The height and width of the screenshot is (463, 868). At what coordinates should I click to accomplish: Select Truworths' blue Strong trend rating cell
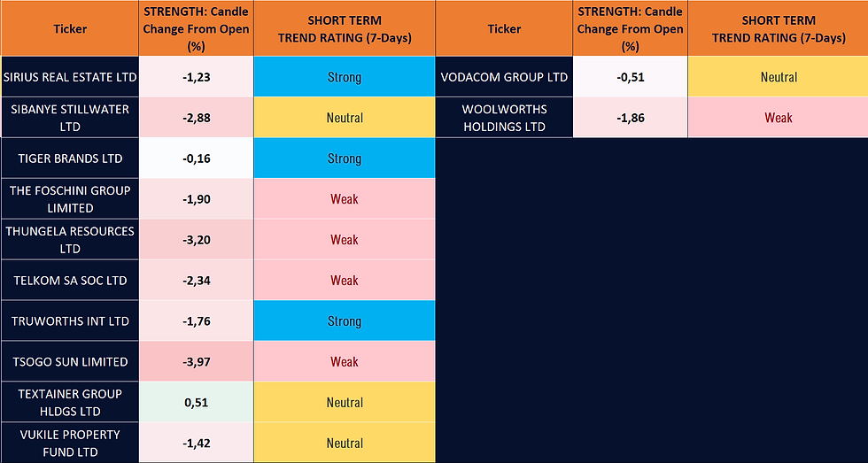[x=344, y=321]
